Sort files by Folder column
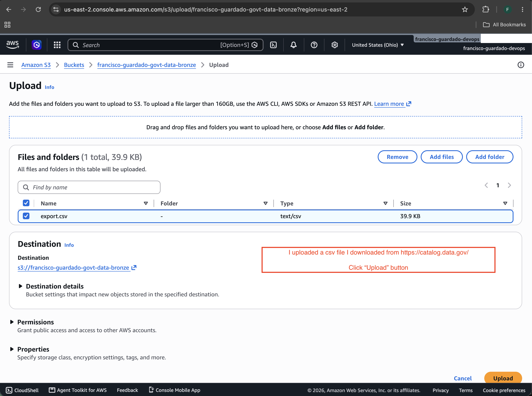The width and height of the screenshot is (532, 396). click(265, 203)
